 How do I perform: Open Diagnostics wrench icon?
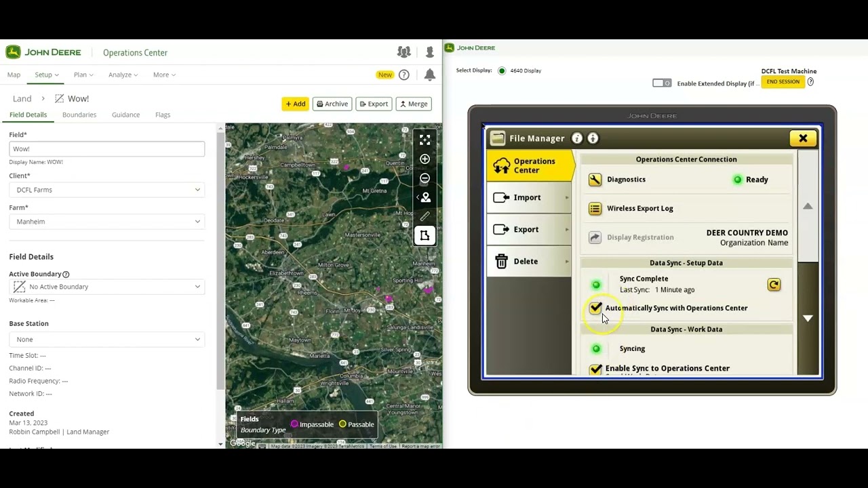pos(595,180)
